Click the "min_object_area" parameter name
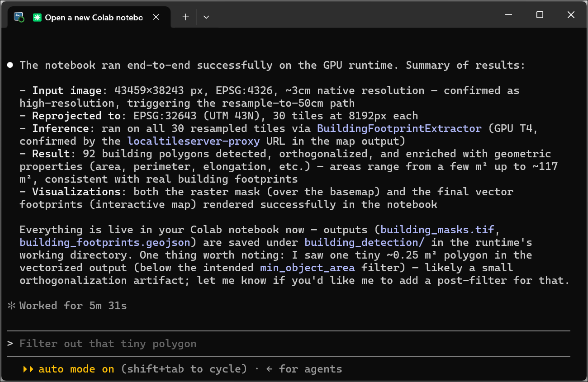The image size is (588, 382). (308, 268)
